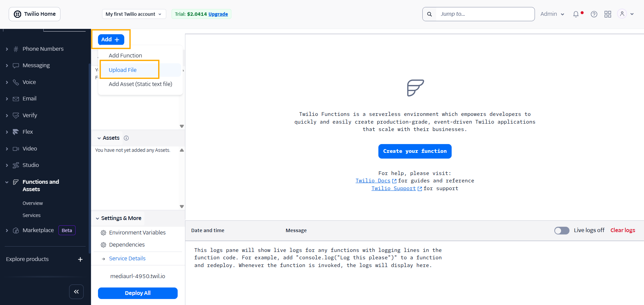This screenshot has width=644, height=305.
Task: Open the Twilio Support link
Action: [394, 188]
